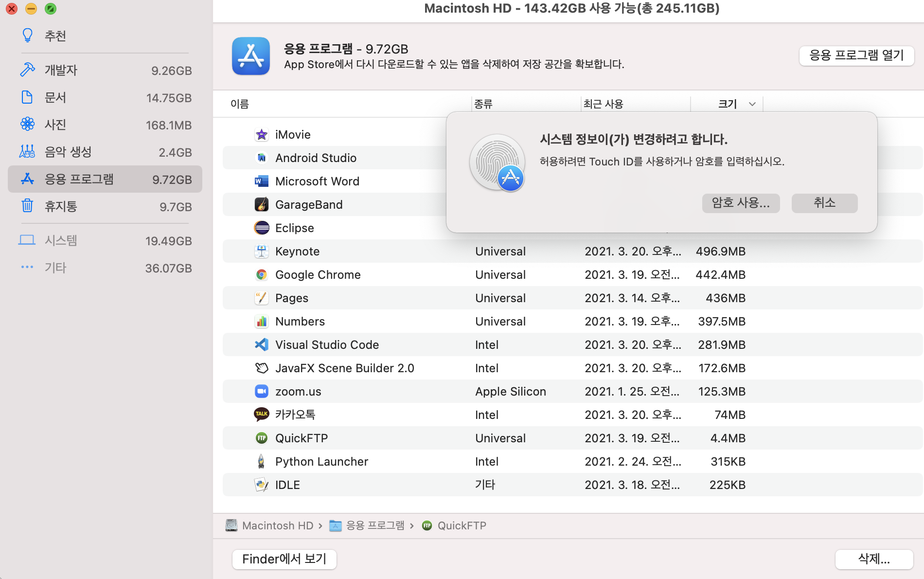
Task: Click 315KB size of Python Launcher
Action: point(728,462)
